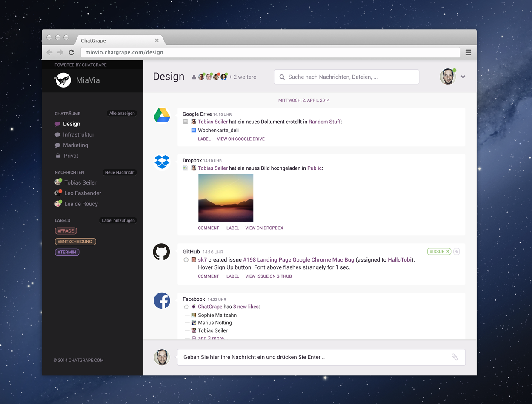Reload the page with the browser refresh icon
This screenshot has width=532, height=404.
point(72,52)
